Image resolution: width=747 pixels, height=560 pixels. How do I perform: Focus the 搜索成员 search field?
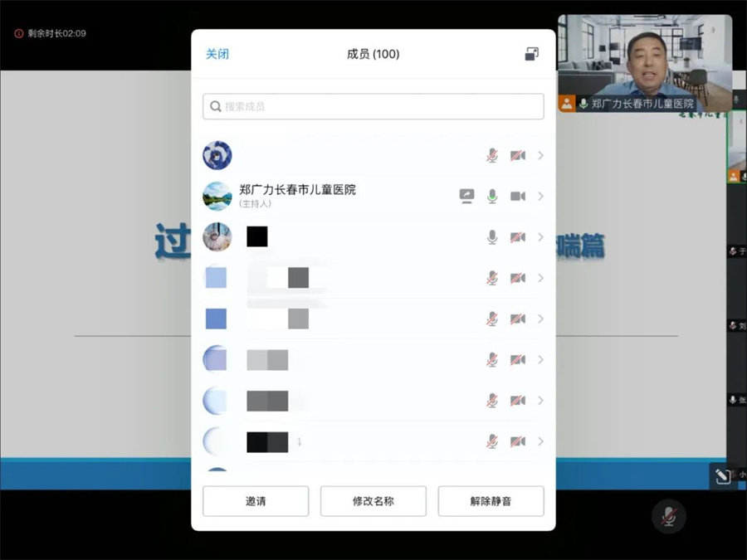[x=373, y=106]
